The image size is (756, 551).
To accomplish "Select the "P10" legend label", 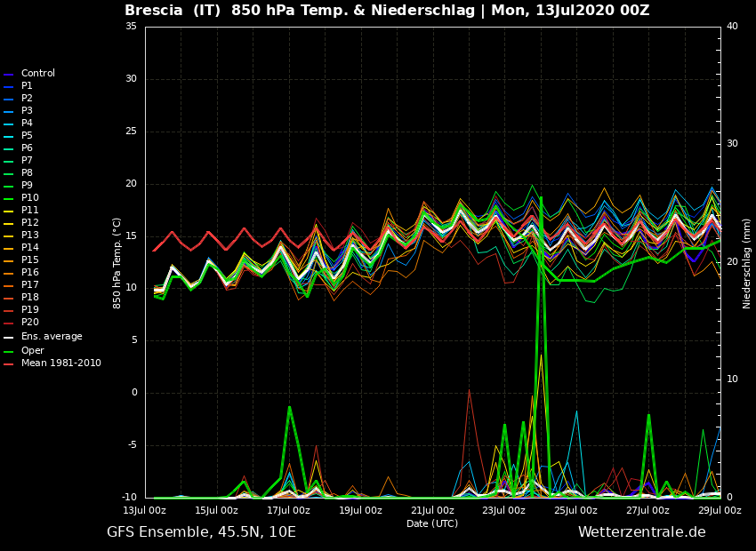I will pyautogui.click(x=30, y=198).
